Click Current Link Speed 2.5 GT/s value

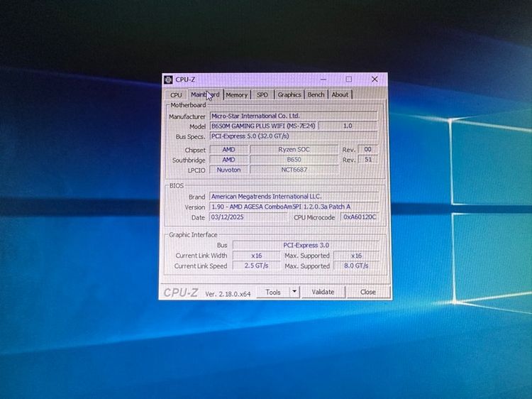[257, 266]
